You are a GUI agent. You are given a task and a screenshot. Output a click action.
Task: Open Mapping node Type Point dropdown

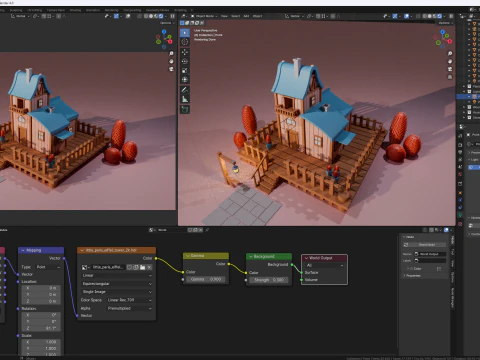(x=48, y=267)
